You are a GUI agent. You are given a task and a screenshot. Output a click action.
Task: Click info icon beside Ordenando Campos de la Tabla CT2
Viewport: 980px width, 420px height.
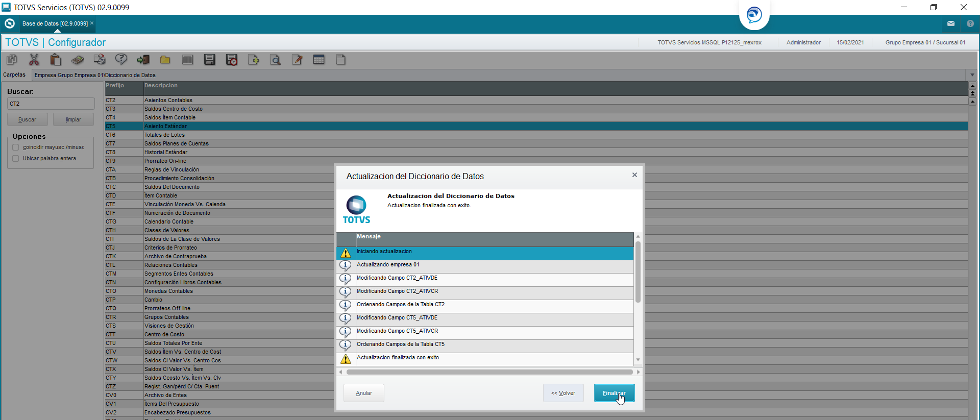pos(346,306)
